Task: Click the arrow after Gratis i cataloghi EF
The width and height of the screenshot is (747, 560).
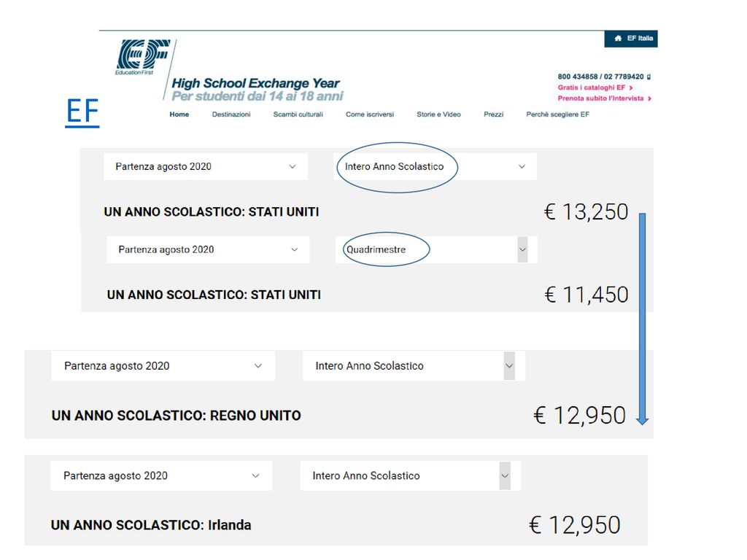Action: (x=631, y=87)
